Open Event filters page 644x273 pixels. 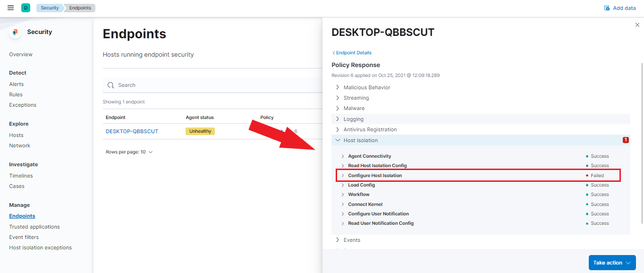point(24,237)
